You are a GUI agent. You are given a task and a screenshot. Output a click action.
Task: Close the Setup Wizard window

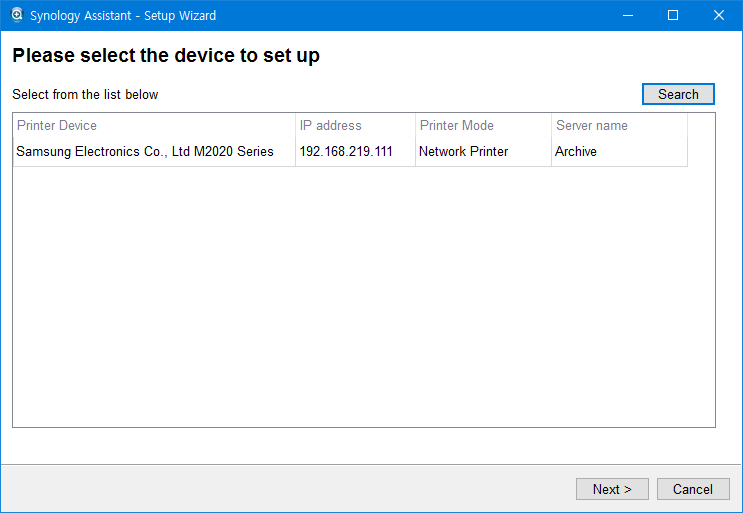point(719,15)
